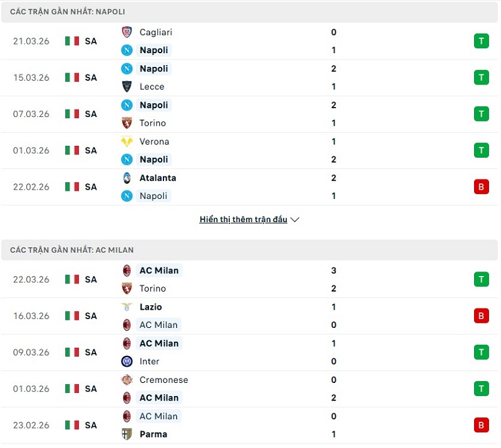Select the Lazio eagle crest
Screen dimensions: 501x448
coord(128,307)
